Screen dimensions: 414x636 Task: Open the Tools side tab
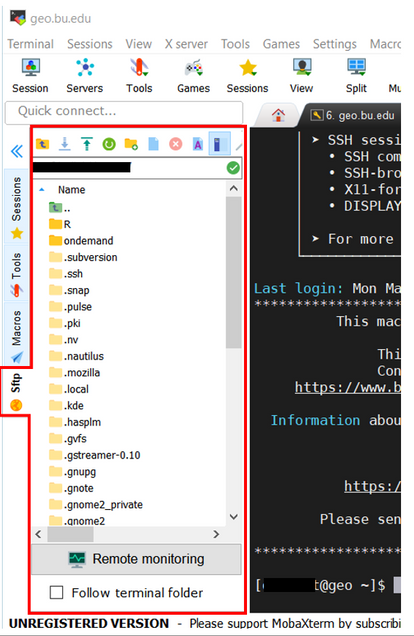[16, 274]
